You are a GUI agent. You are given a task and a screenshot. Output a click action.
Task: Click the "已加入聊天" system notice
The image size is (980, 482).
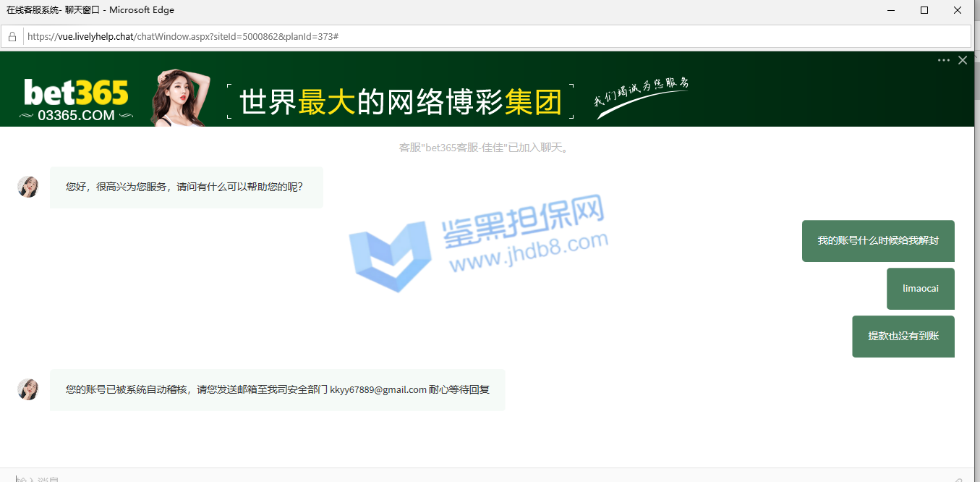point(485,148)
